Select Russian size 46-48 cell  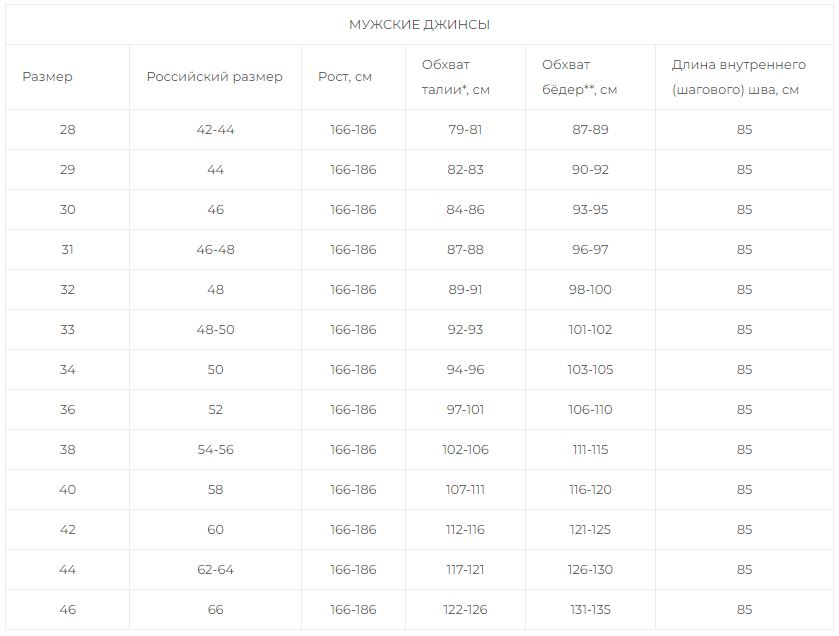point(215,250)
